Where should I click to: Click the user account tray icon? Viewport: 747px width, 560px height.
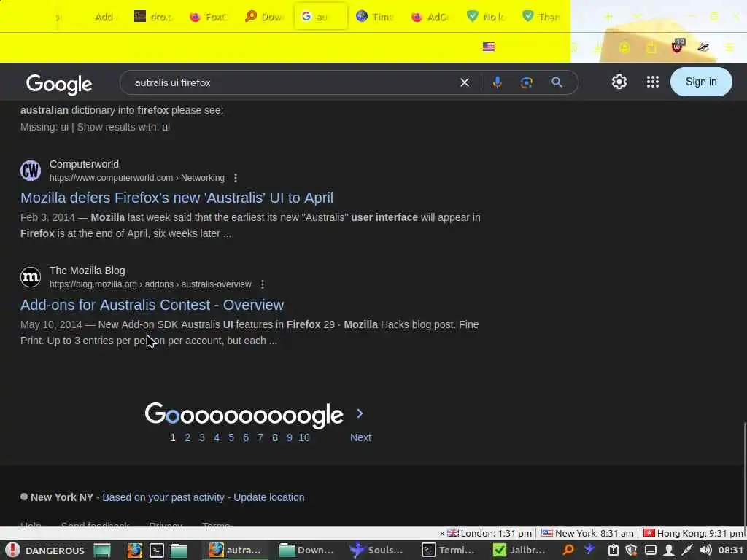668,550
